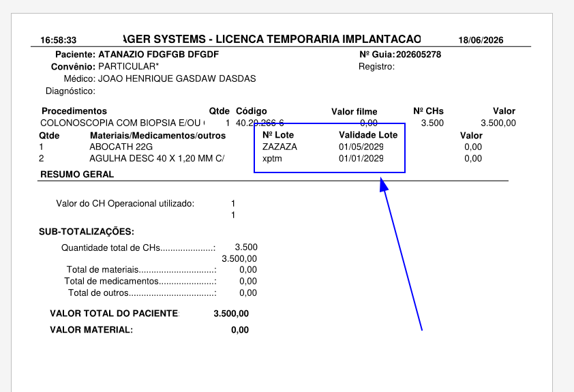Click the Procedimentos column header
The image size is (574, 392).
click(74, 111)
